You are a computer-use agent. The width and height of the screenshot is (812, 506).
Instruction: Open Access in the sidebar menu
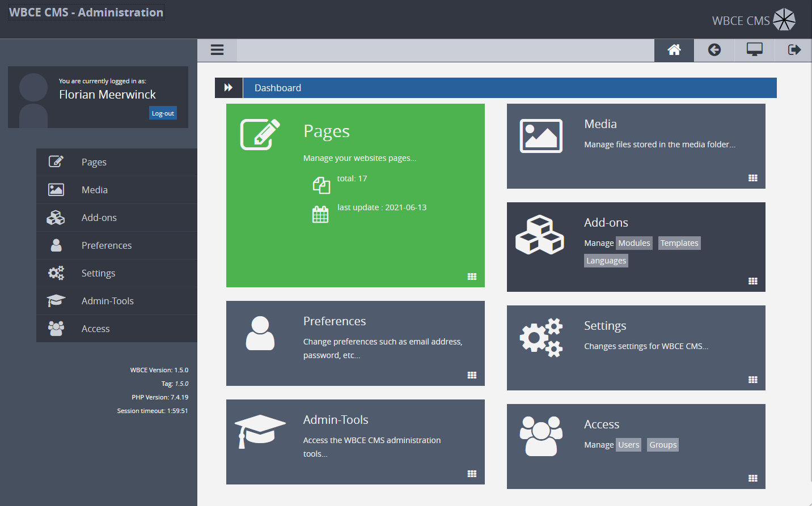coord(117,329)
